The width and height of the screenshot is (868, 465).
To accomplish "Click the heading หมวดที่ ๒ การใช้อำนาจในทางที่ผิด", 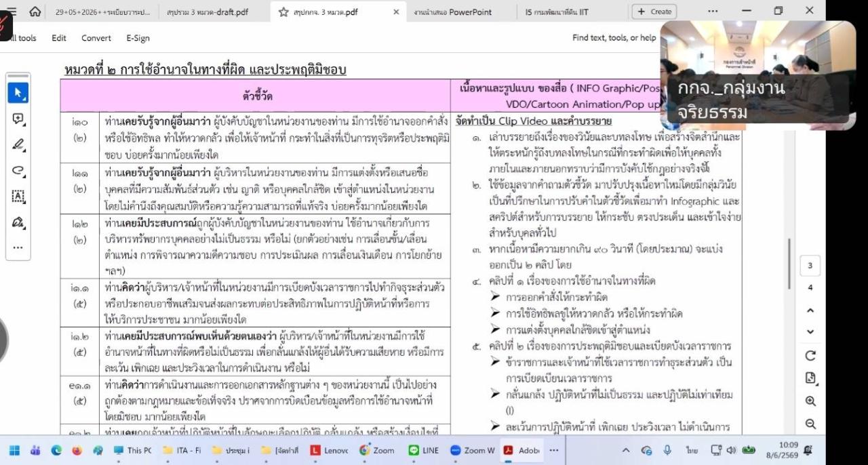I will click(205, 70).
